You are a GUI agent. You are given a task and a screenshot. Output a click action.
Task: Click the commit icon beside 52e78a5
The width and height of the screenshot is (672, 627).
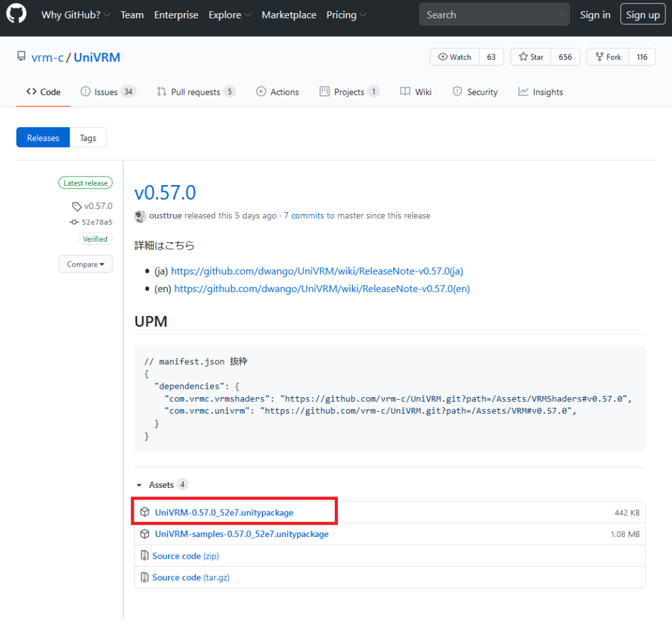point(74,222)
